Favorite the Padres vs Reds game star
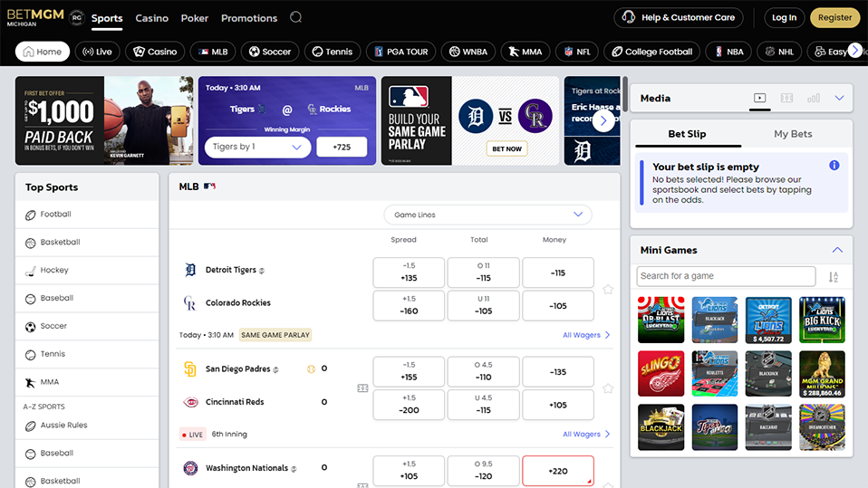The width and height of the screenshot is (868, 488). click(x=608, y=388)
